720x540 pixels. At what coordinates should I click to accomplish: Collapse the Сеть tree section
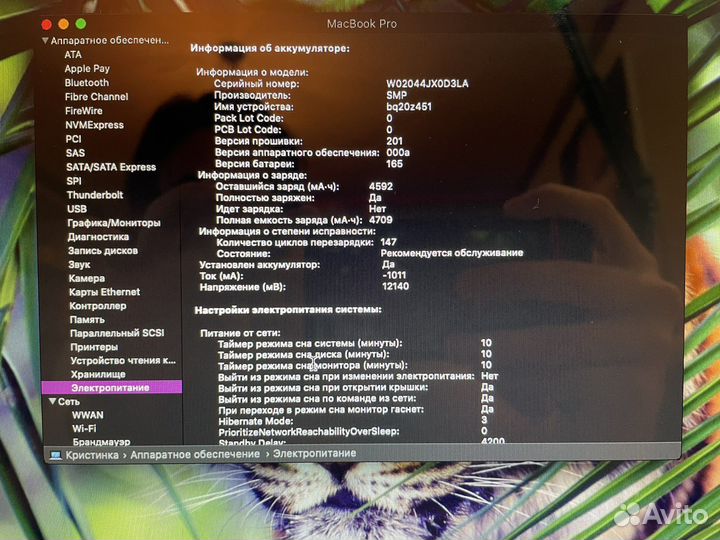(x=53, y=401)
